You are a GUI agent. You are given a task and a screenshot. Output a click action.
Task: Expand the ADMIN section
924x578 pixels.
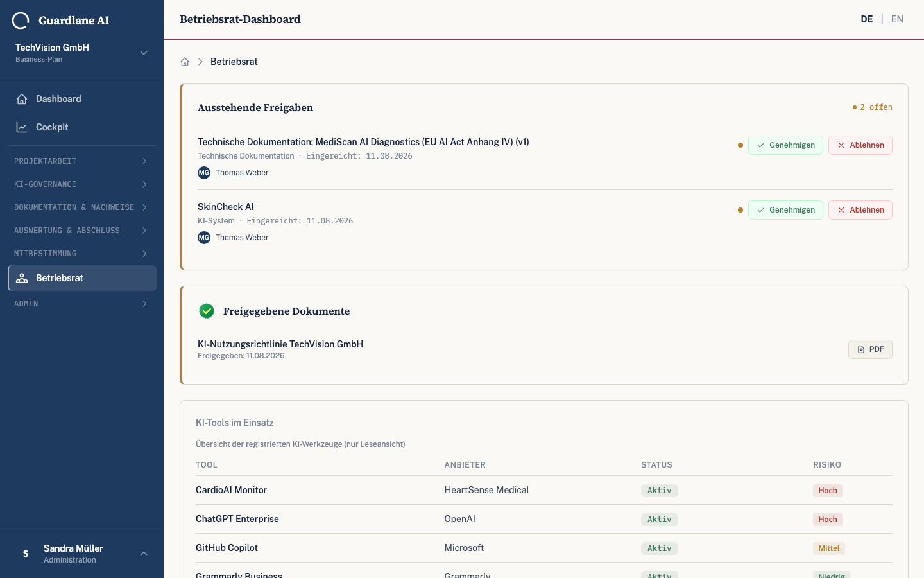tap(82, 304)
